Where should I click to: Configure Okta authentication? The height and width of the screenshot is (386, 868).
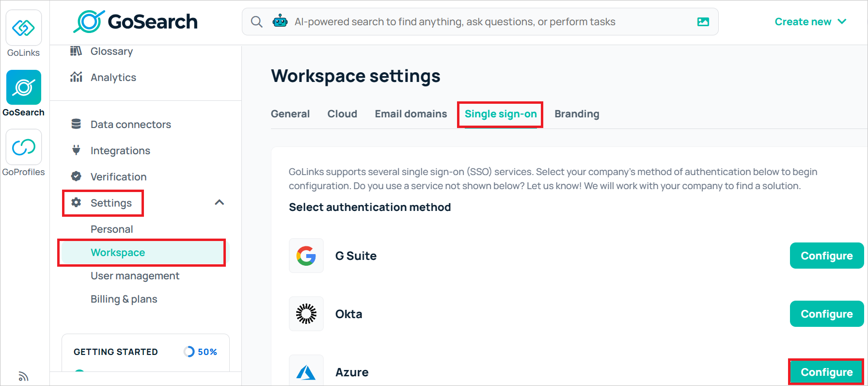[x=826, y=314]
